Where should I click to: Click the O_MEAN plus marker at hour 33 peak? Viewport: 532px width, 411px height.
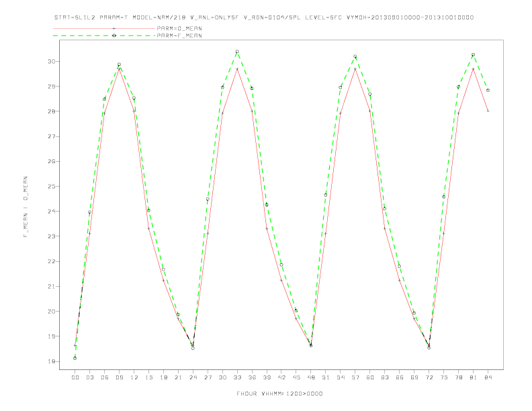tap(237, 69)
